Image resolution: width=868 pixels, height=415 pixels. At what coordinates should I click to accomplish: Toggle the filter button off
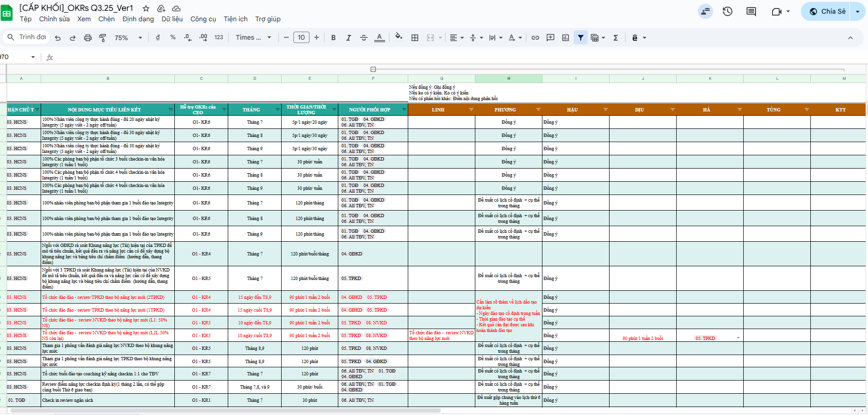[580, 38]
